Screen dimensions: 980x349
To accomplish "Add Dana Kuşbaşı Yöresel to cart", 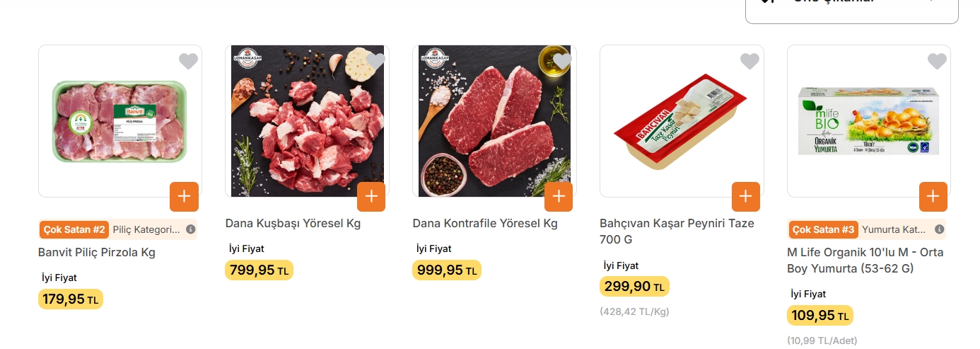I will click(x=371, y=196).
